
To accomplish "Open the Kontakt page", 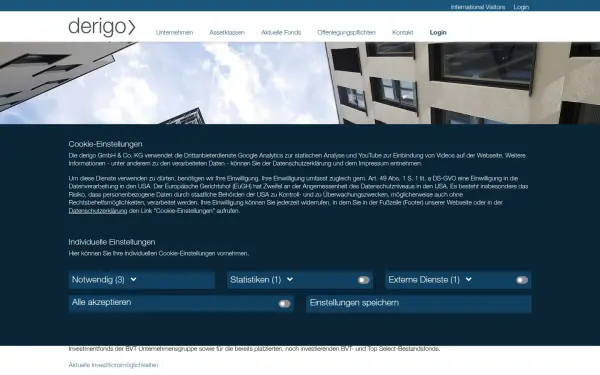I will tap(403, 33).
